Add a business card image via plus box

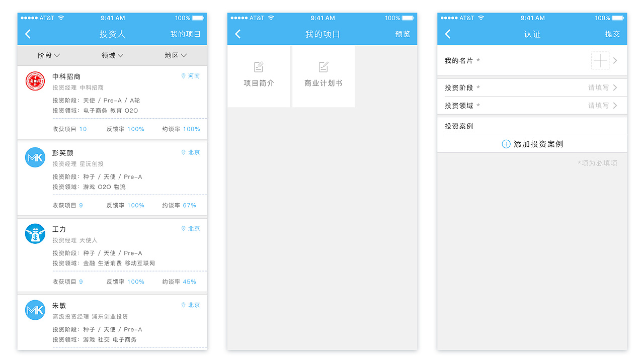(x=600, y=60)
